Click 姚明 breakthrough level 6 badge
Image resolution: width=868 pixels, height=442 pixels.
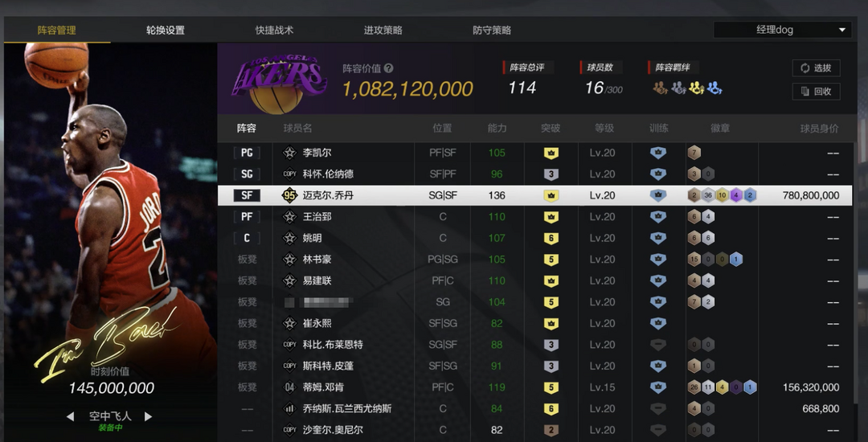[x=551, y=239]
